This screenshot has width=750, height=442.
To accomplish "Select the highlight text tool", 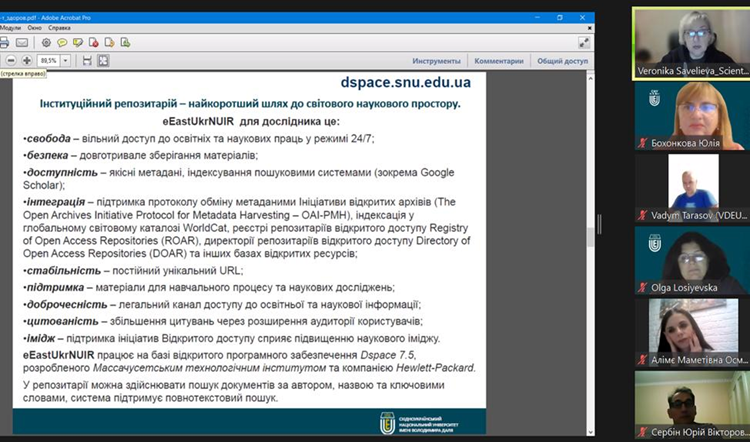I will coord(78,43).
